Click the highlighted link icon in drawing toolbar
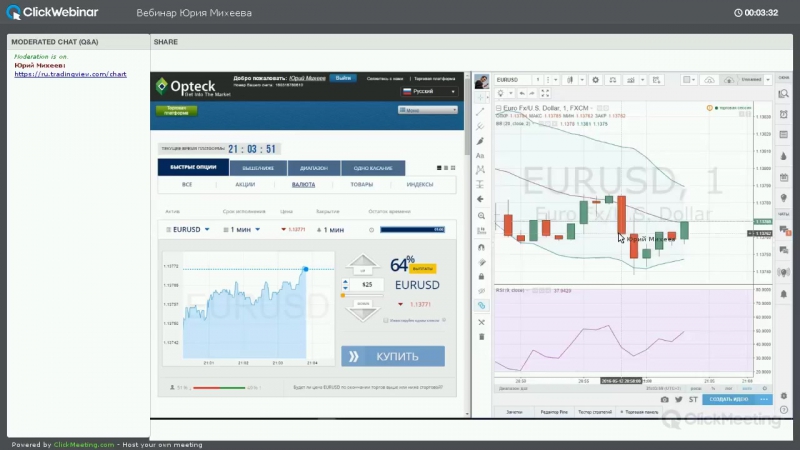Image resolution: width=800 pixels, height=450 pixels. pos(481,306)
